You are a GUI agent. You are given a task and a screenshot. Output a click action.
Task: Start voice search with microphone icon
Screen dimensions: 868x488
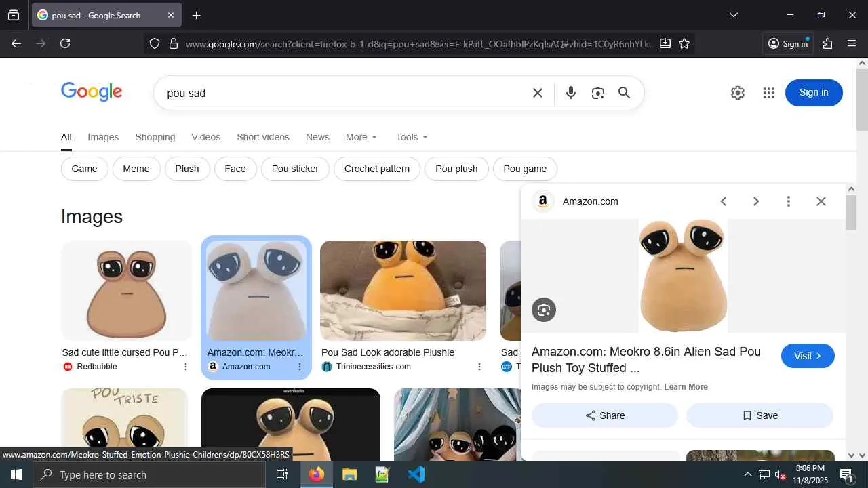click(571, 93)
